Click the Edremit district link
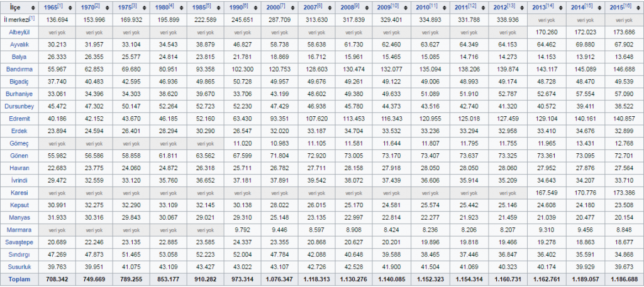 tap(20, 117)
